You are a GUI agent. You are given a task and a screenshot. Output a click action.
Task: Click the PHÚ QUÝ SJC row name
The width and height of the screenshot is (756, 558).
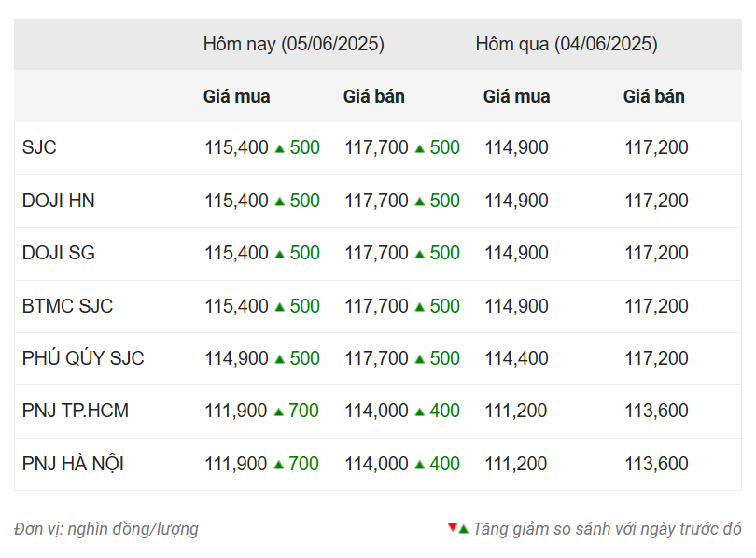point(83,358)
